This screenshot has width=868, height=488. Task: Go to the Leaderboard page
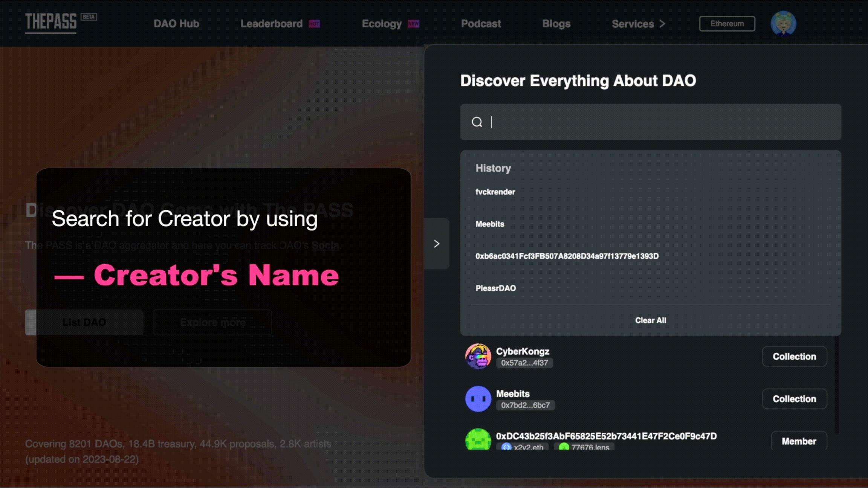pyautogui.click(x=271, y=24)
